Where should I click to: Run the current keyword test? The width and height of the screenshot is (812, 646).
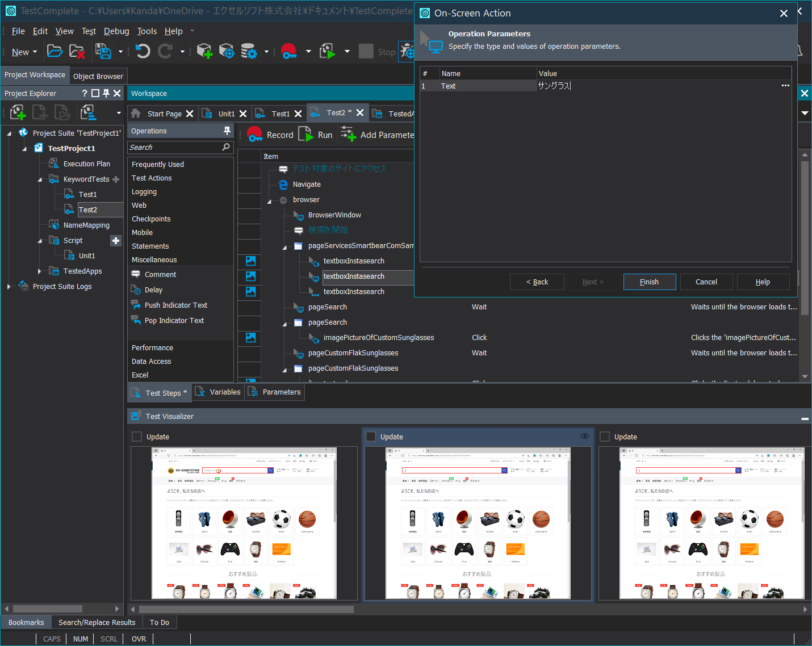click(x=316, y=134)
